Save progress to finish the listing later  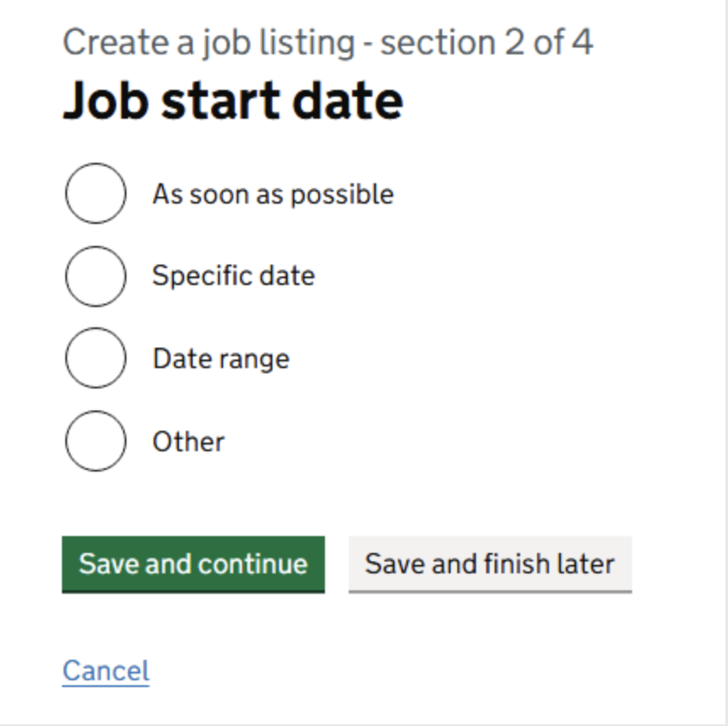click(490, 564)
